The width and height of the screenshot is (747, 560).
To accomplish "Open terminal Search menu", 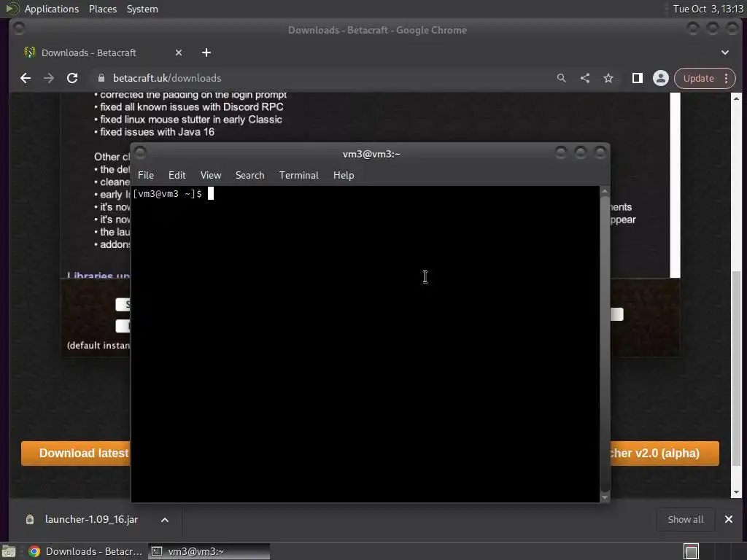I will (249, 175).
